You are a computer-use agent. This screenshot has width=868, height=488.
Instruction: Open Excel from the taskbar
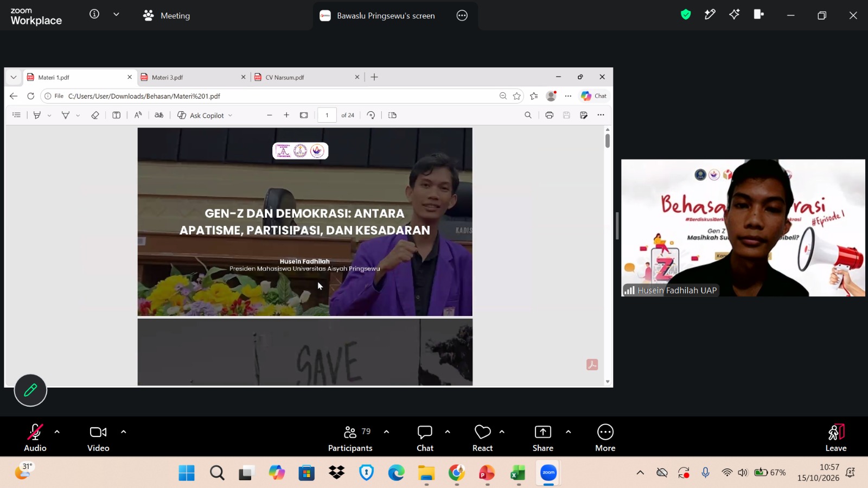pyautogui.click(x=518, y=473)
